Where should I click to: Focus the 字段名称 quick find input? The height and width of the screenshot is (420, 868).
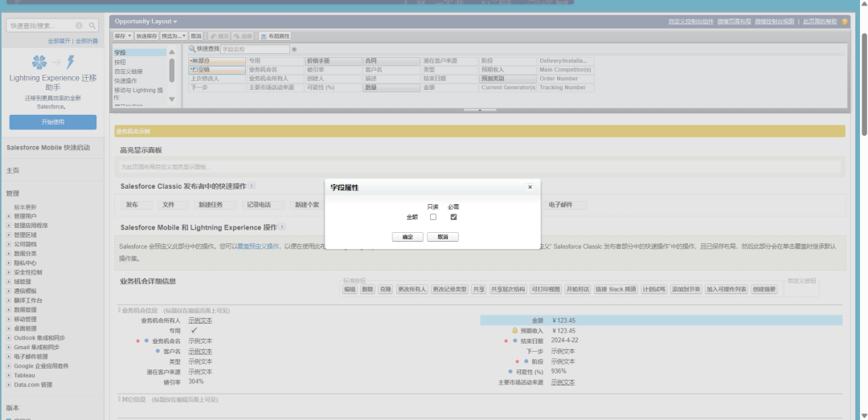[x=255, y=49]
